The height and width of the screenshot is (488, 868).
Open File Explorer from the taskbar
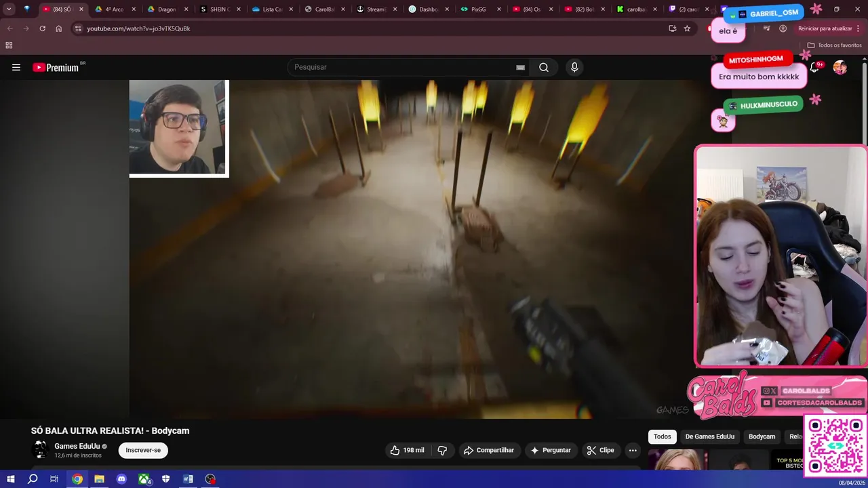point(99,479)
